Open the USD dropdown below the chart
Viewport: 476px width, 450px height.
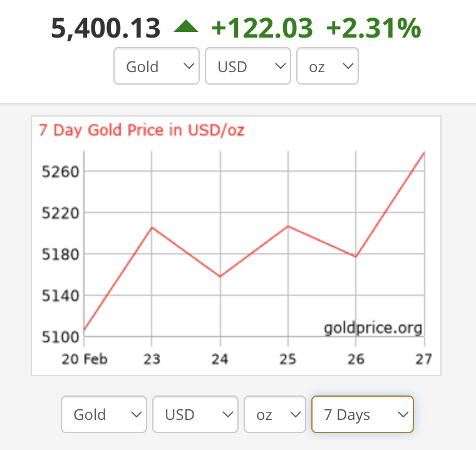pos(195,414)
